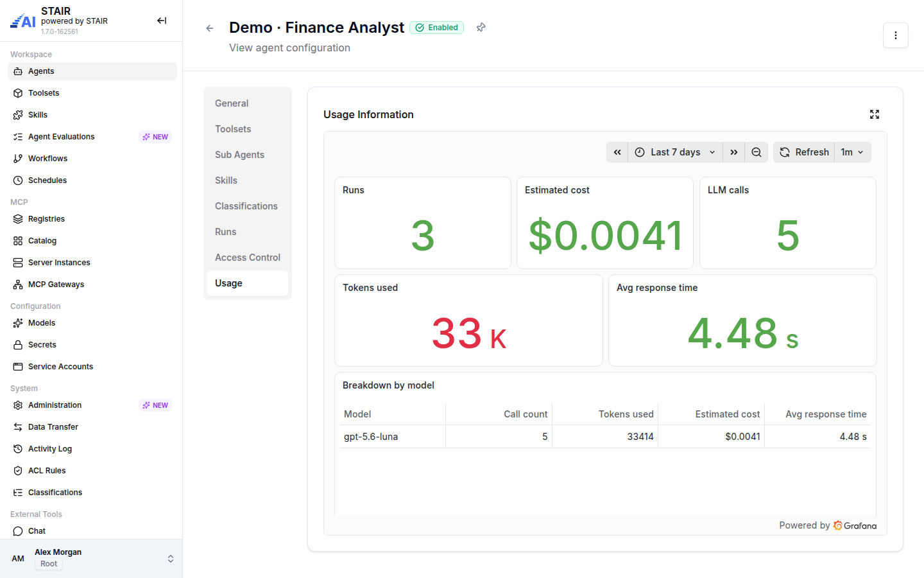Open ACL Rules
Image resolution: width=924 pixels, height=578 pixels.
click(x=92, y=471)
